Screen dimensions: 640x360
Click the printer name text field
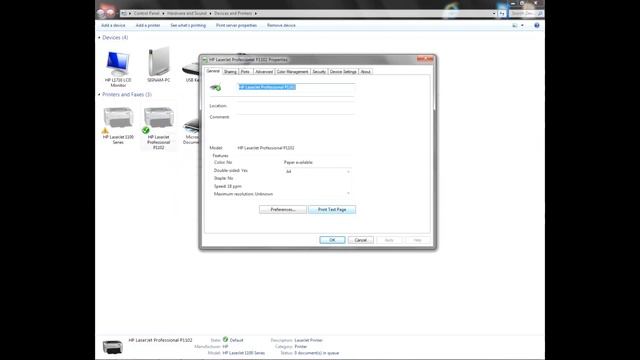tap(296, 87)
